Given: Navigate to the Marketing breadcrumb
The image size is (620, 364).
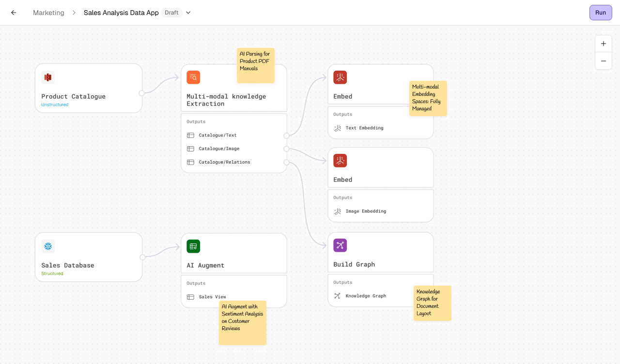Looking at the screenshot, I should (x=48, y=13).
